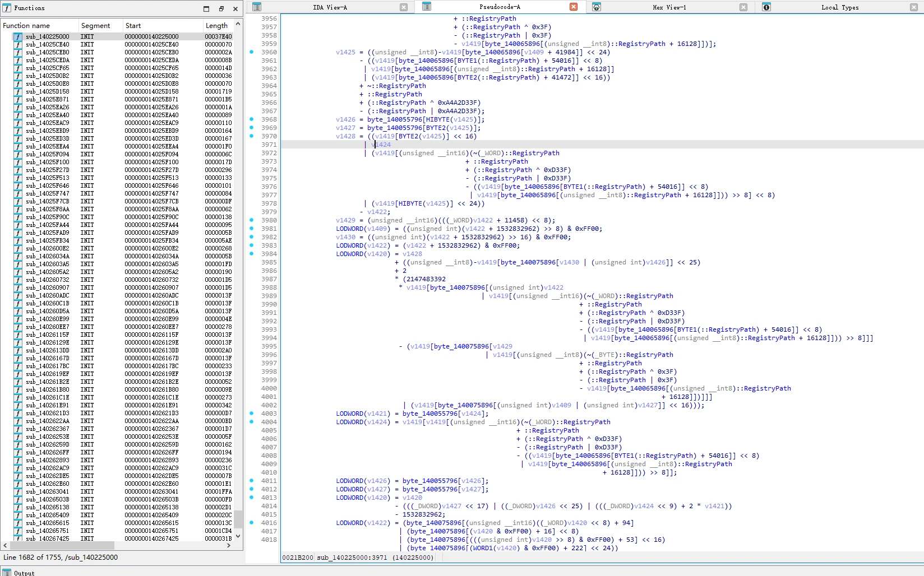Click the IDA View-A tab icon

(x=257, y=7)
